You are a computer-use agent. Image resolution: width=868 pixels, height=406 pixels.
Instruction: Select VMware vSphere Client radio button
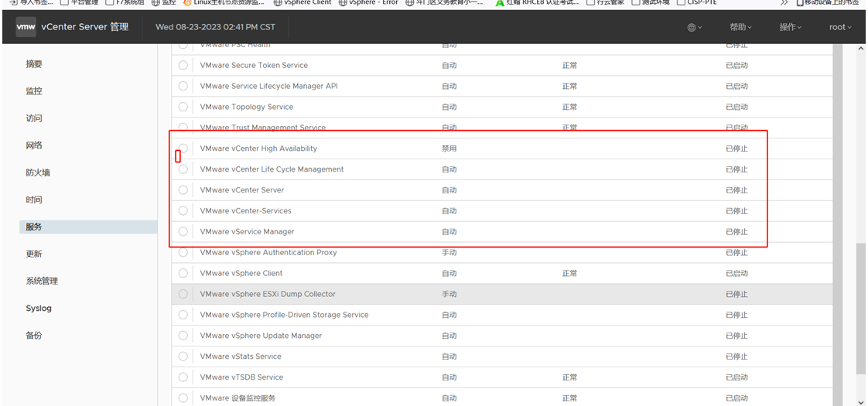183,273
